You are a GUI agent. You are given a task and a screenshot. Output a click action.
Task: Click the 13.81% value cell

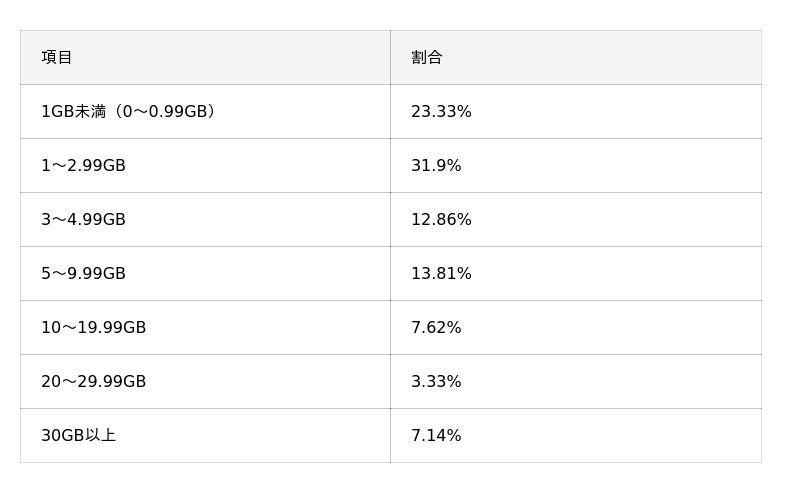point(441,274)
